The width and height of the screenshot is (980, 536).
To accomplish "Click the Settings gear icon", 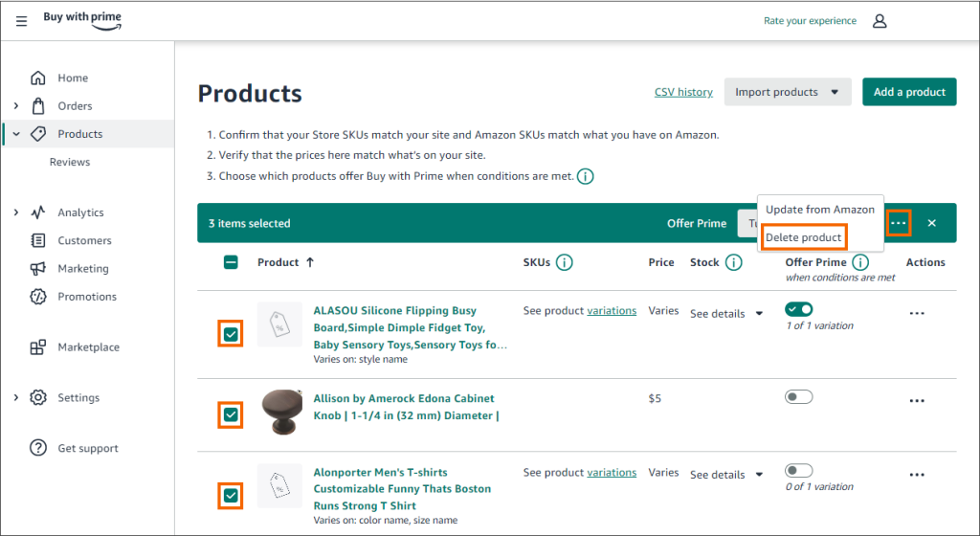I will (x=38, y=397).
